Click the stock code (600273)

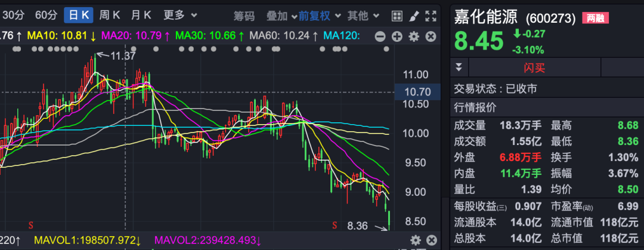click(x=550, y=18)
